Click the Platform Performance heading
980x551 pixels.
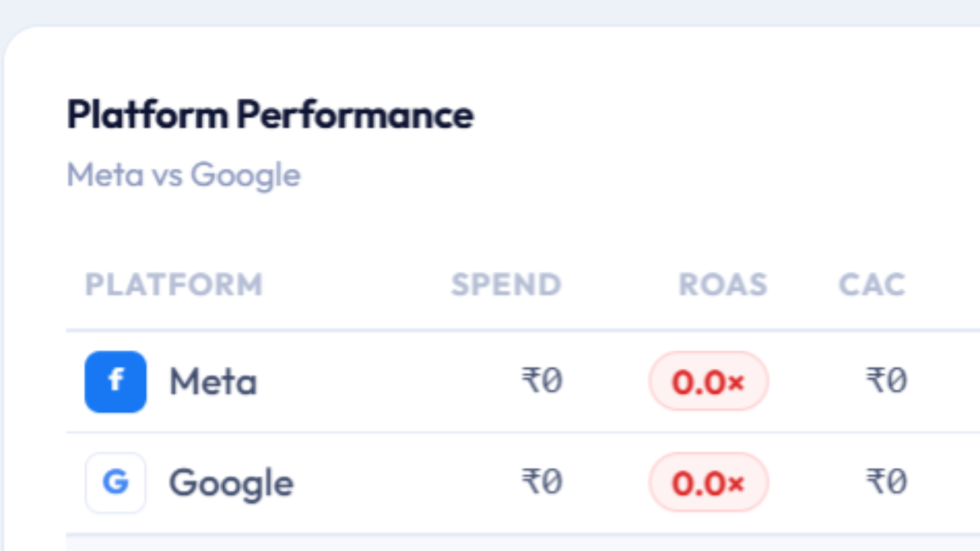[x=270, y=114]
